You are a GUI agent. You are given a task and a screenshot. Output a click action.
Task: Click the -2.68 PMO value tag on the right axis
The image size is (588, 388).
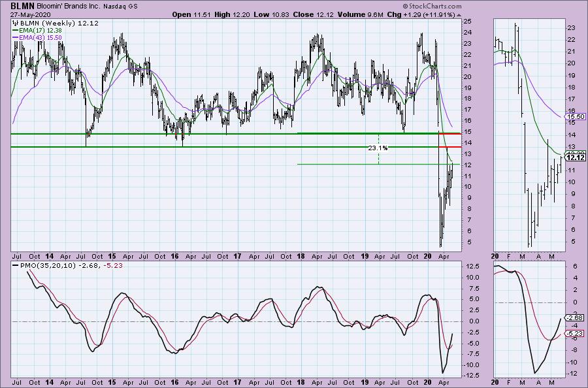pos(576,318)
